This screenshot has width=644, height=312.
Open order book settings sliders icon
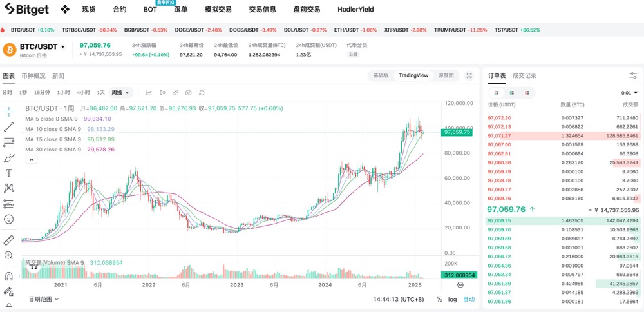pos(632,75)
